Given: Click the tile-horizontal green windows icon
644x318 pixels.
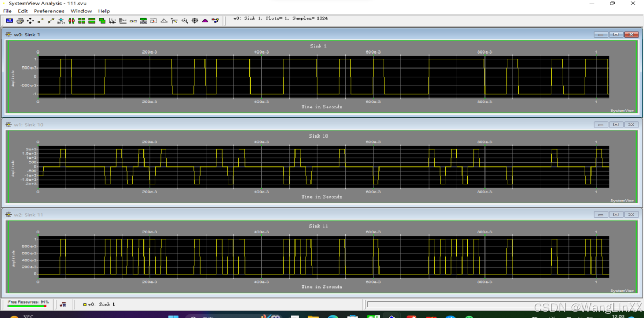Looking at the screenshot, I should (x=92, y=21).
